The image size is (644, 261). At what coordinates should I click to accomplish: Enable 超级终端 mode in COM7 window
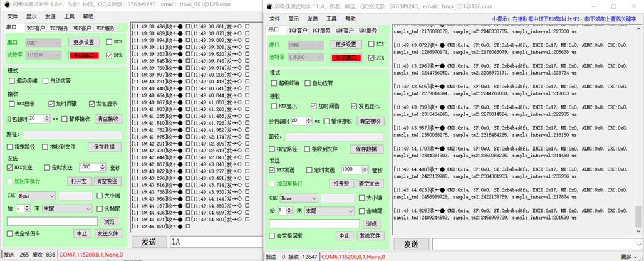pos(11,81)
